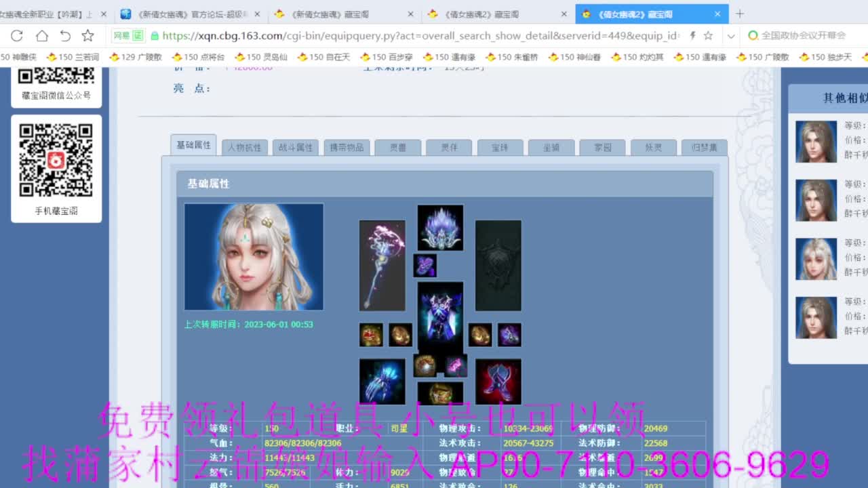Go to the browser home page icon
This screenshot has width=868, height=488.
click(x=41, y=36)
